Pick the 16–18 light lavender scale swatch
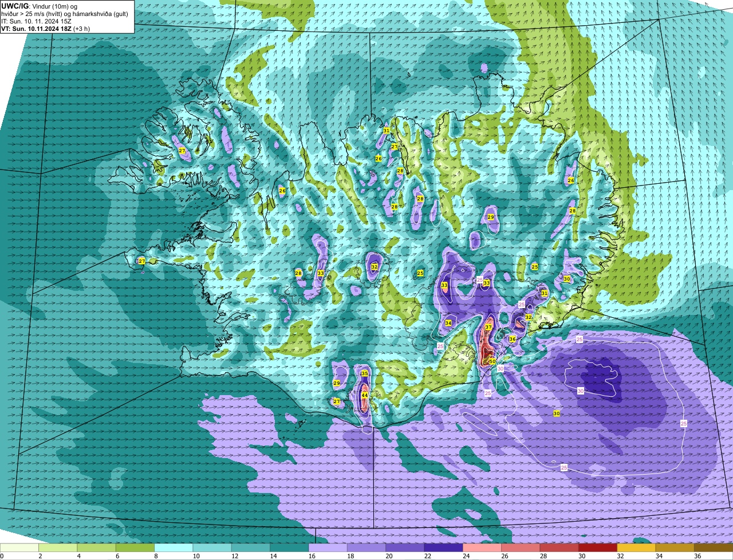Image resolution: width=733 pixels, height=560 pixels. (328, 548)
